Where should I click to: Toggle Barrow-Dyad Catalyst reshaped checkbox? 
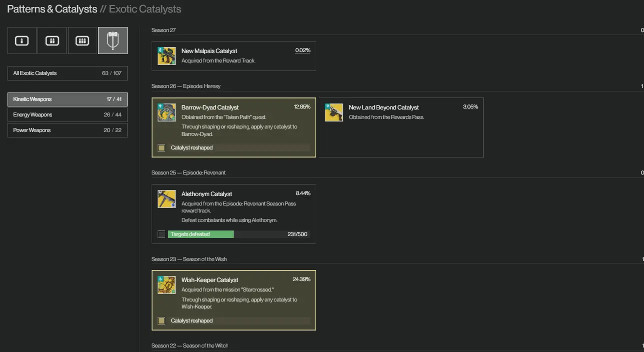click(x=161, y=148)
